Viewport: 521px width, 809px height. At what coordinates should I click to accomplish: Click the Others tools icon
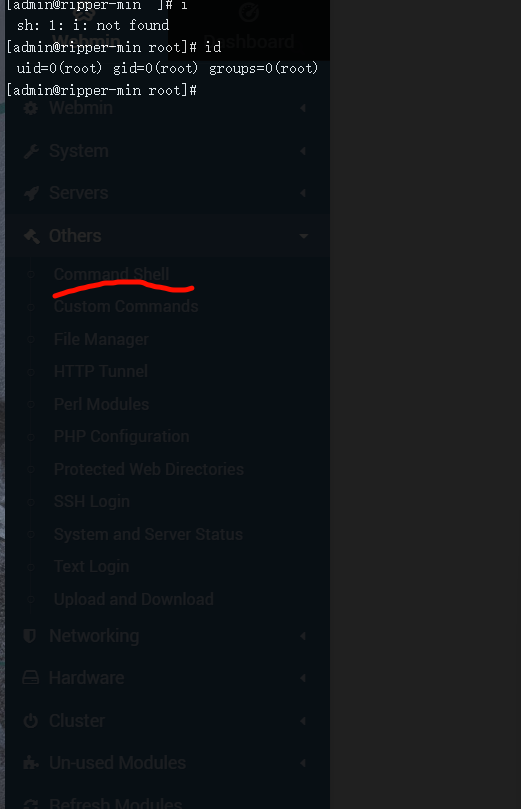[x=31, y=236]
